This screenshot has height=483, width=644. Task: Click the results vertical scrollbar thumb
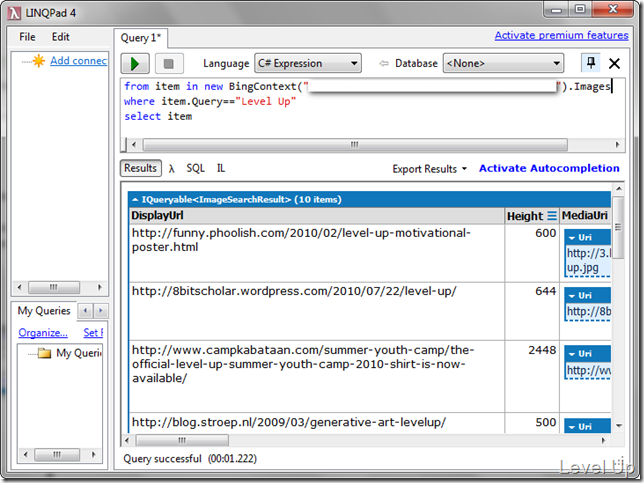(618, 227)
